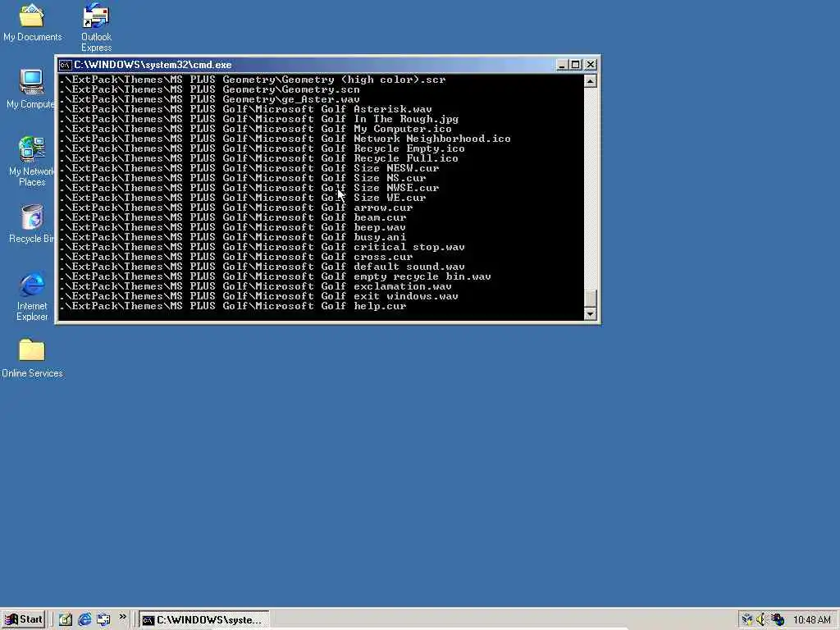
Task: Click the line 'Golf In The Rough.jpg'
Action: pos(258,119)
